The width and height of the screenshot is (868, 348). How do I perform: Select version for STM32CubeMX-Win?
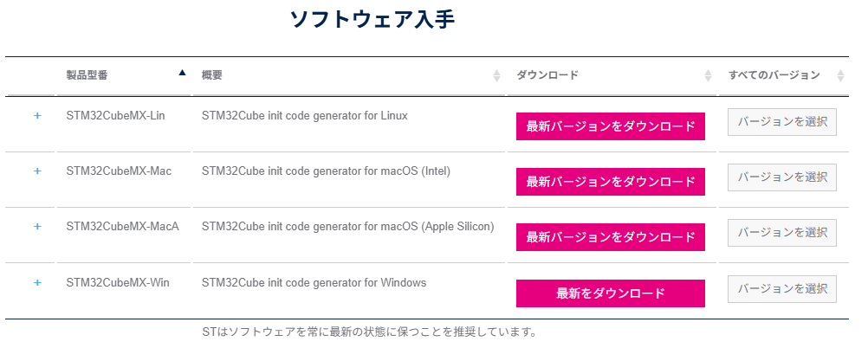(782, 289)
